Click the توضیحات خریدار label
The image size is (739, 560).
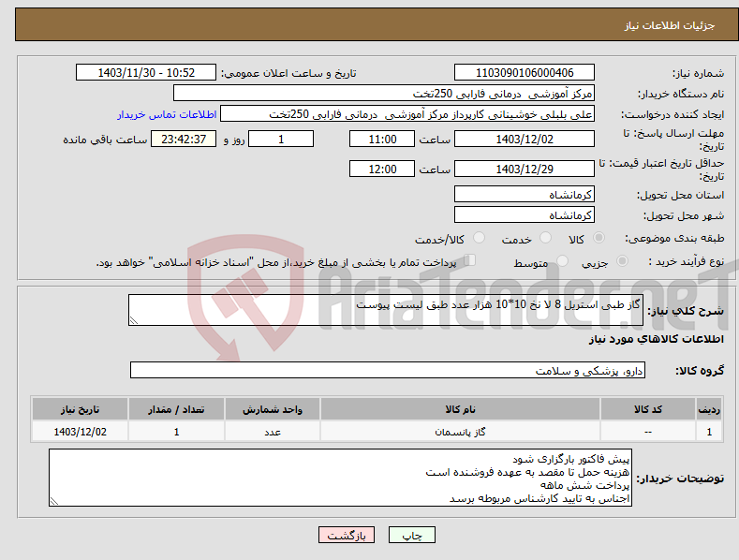680,479
